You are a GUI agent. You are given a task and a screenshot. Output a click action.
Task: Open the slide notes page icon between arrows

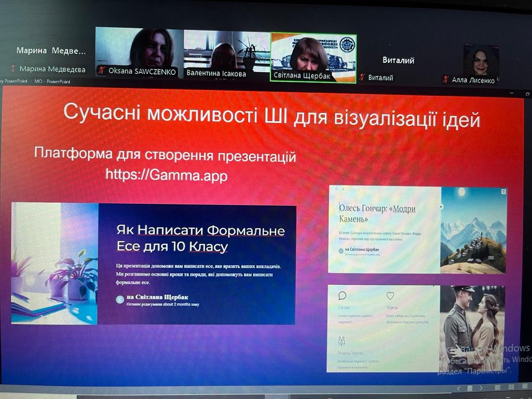pyautogui.click(x=470, y=388)
